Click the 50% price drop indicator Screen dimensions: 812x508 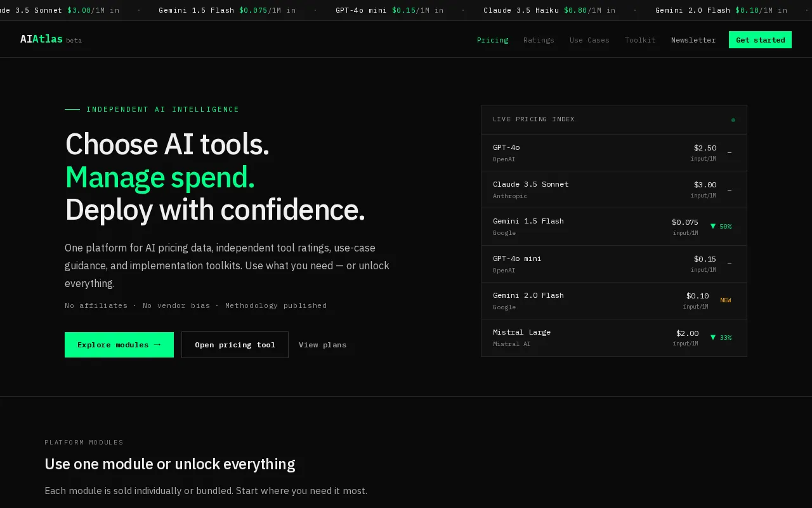(721, 226)
